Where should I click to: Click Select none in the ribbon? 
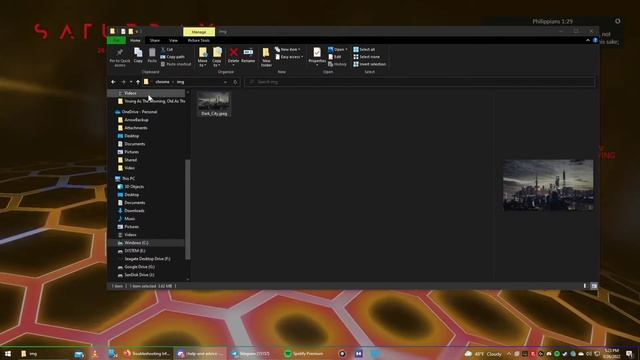367,57
